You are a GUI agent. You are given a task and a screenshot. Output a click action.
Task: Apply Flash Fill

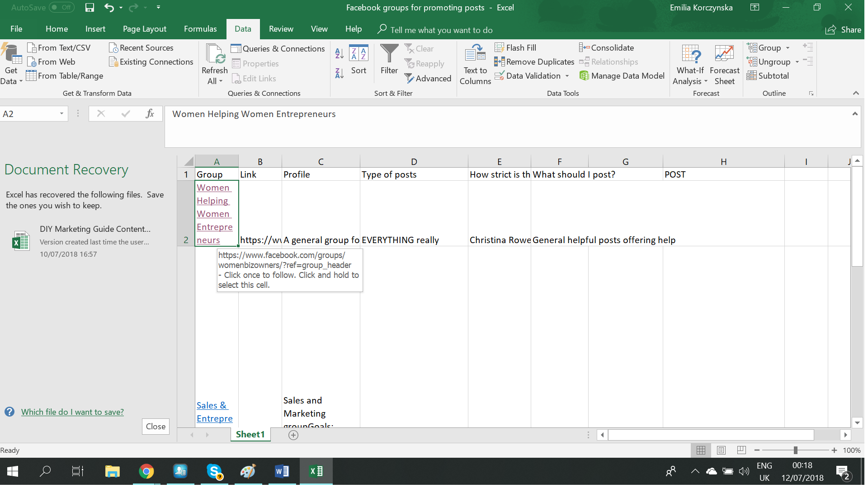pos(516,48)
